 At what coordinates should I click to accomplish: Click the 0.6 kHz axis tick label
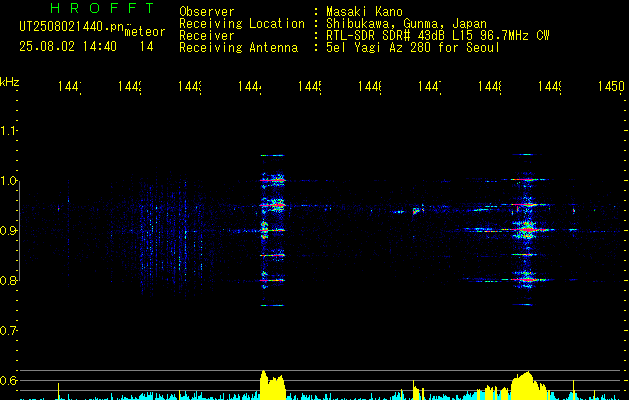[x=8, y=380]
